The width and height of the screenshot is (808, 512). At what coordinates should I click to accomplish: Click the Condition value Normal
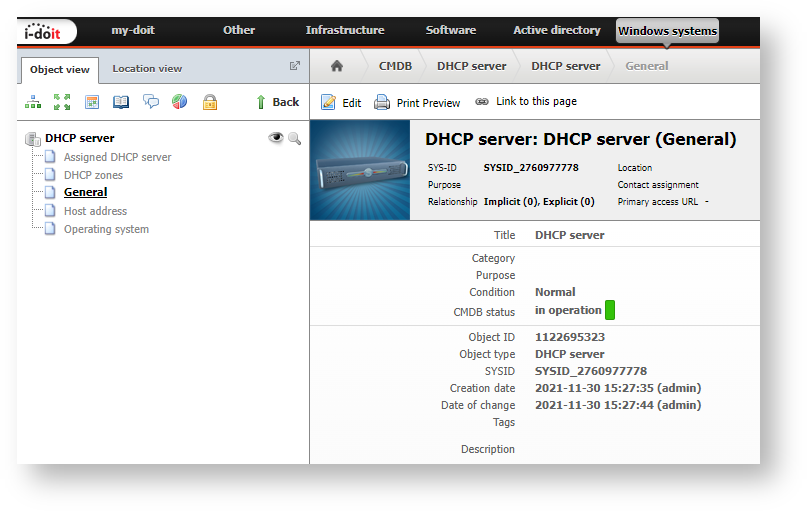[555, 292]
